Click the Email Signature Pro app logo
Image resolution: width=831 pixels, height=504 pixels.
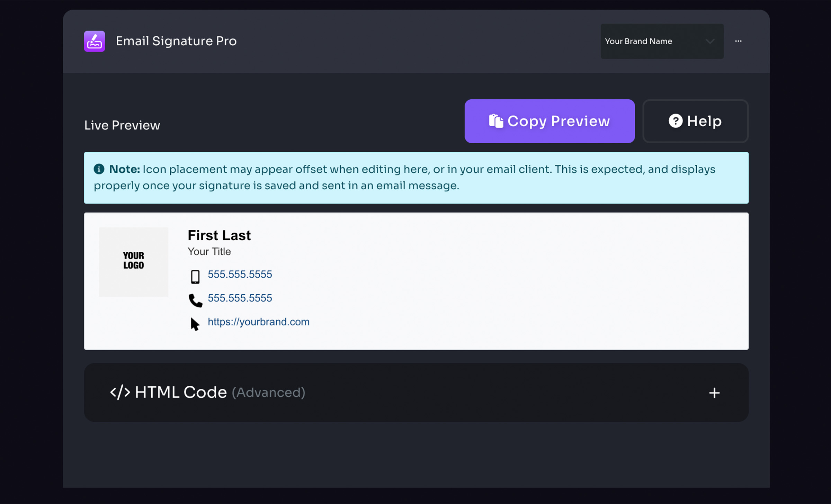click(x=94, y=41)
